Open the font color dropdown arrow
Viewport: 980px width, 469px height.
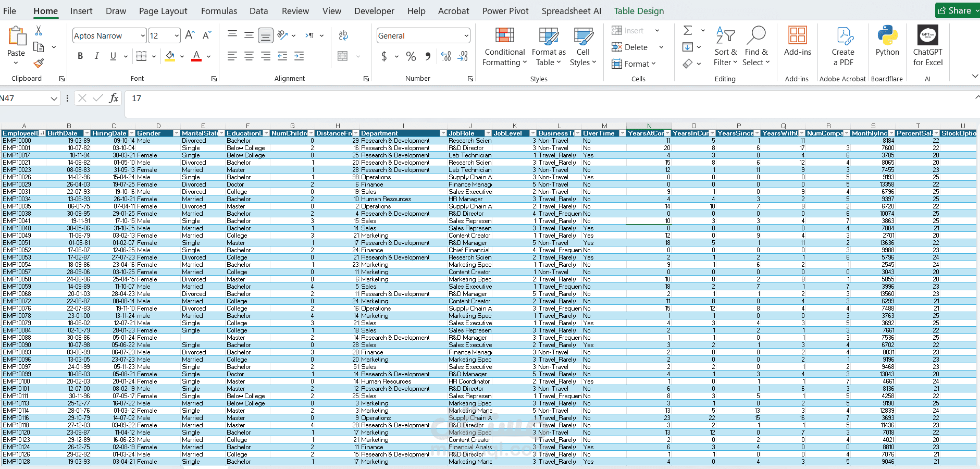point(208,56)
